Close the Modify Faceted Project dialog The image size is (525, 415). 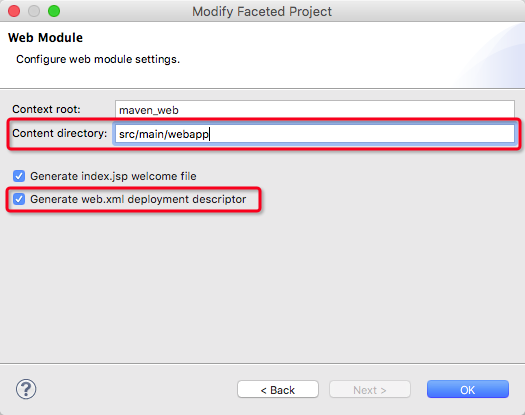14,11
